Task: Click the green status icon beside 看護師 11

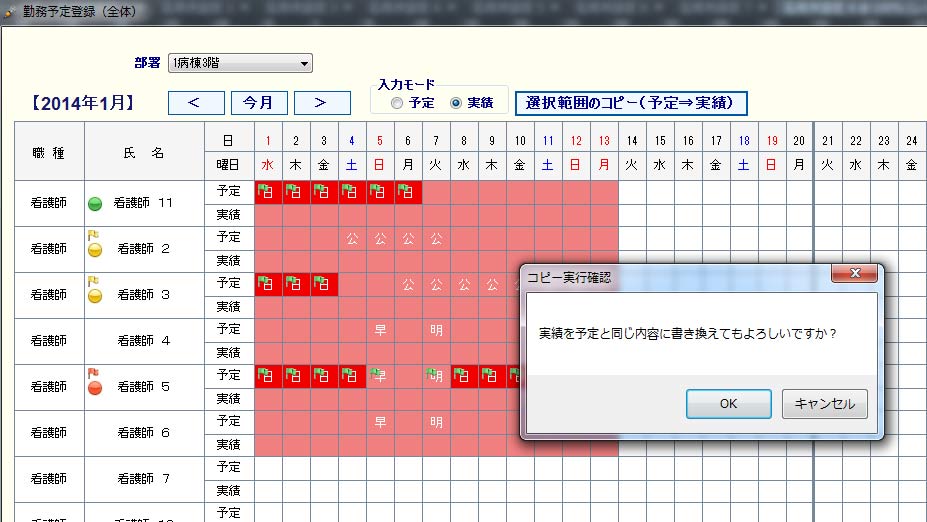Action: pyautogui.click(x=96, y=204)
